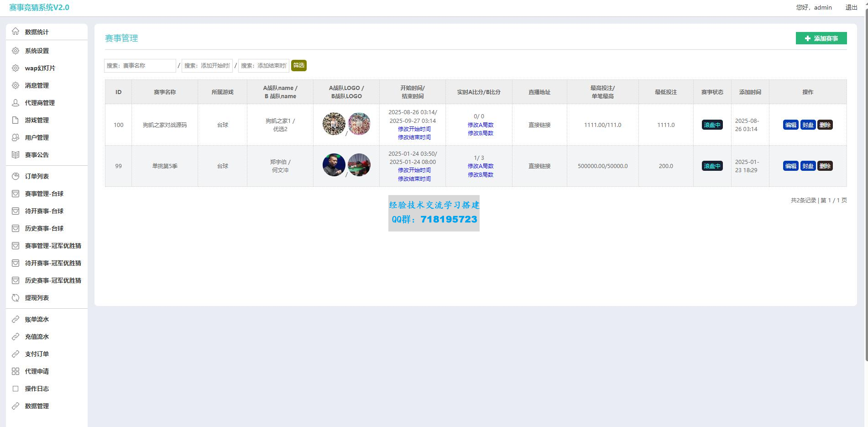Click 编辑 for match ID 100
Image resolution: width=868 pixels, height=427 pixels.
pos(790,125)
